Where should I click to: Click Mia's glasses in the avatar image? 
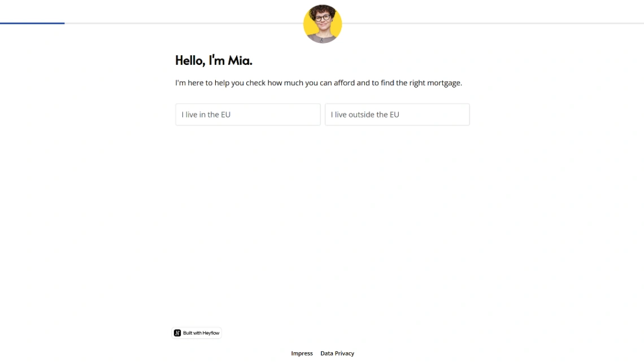click(323, 18)
